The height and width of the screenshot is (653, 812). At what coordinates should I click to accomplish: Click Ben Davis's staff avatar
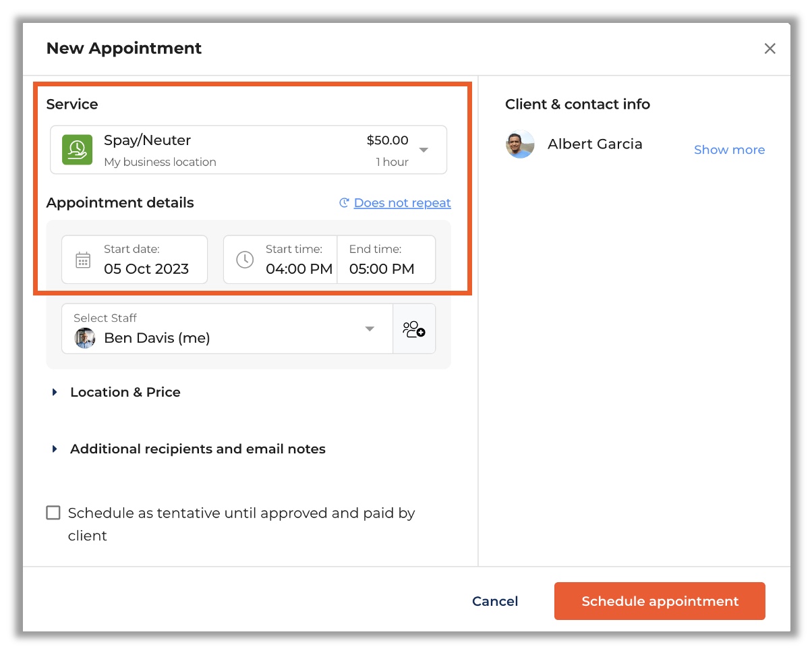click(x=85, y=338)
